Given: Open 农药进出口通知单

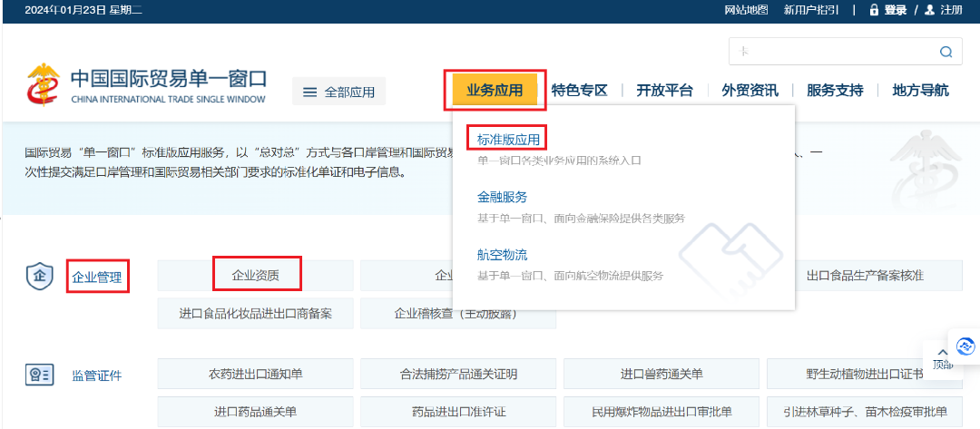Looking at the screenshot, I should (256, 374).
